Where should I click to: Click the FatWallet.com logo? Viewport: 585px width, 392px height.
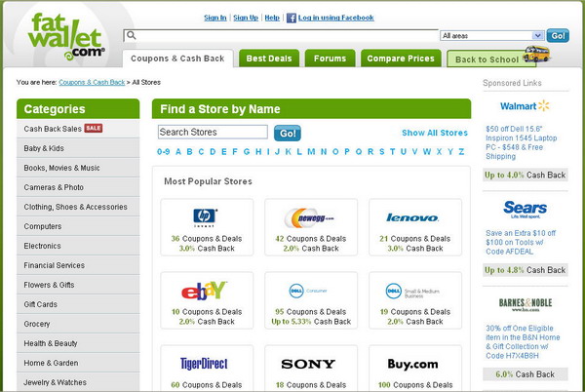[66, 36]
